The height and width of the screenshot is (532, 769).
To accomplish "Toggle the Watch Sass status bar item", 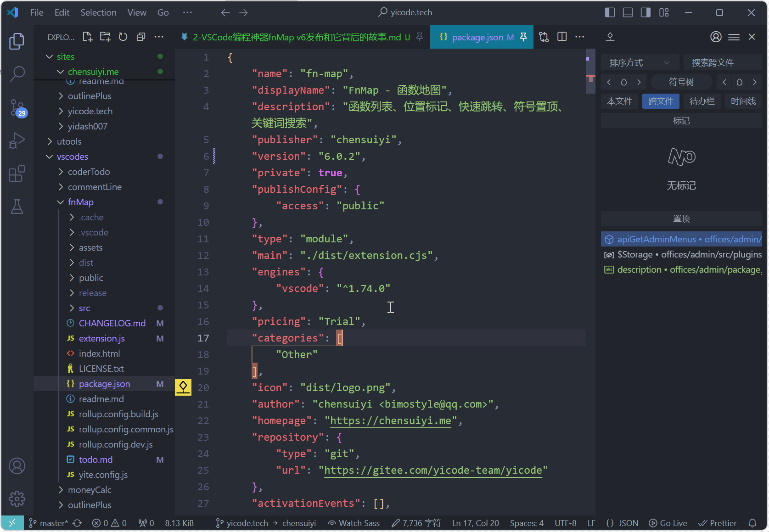I will pos(354,523).
